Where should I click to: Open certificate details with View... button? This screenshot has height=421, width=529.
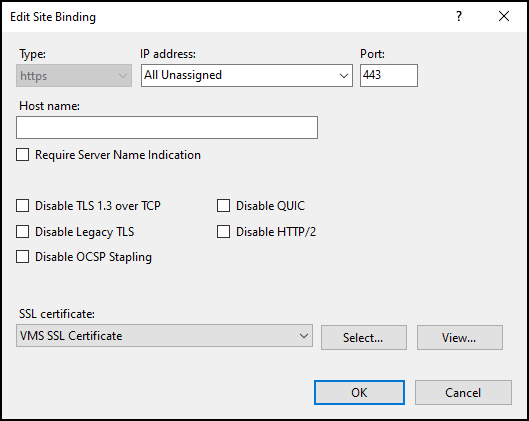pyautogui.click(x=460, y=337)
